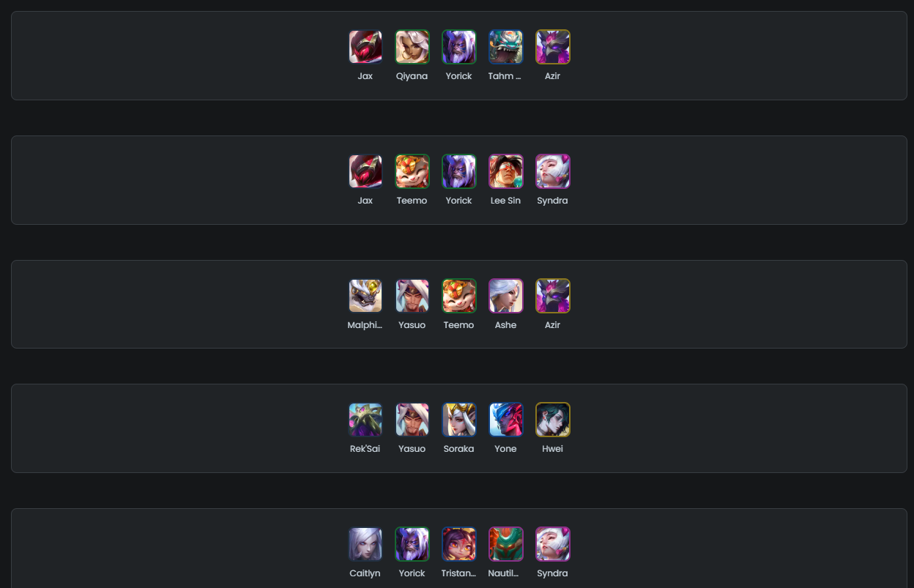Select the Yasuo icon next to Malphite
914x588 pixels.
point(412,296)
